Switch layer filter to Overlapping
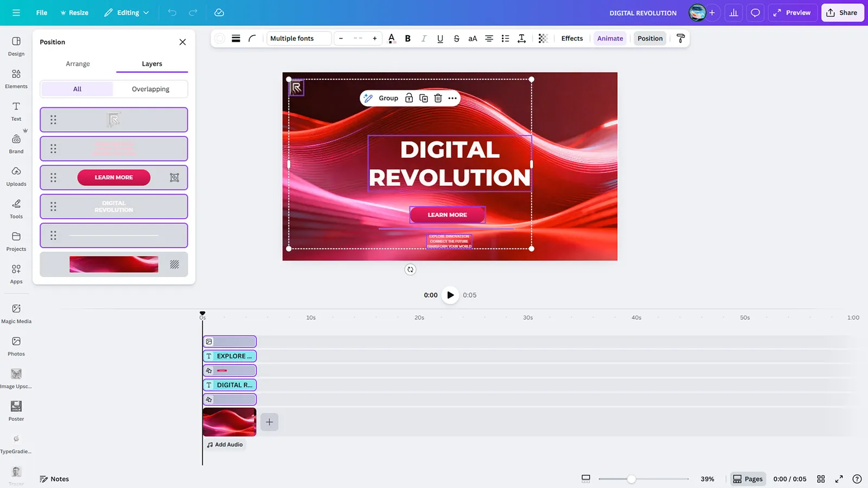The image size is (868, 488). pyautogui.click(x=150, y=89)
